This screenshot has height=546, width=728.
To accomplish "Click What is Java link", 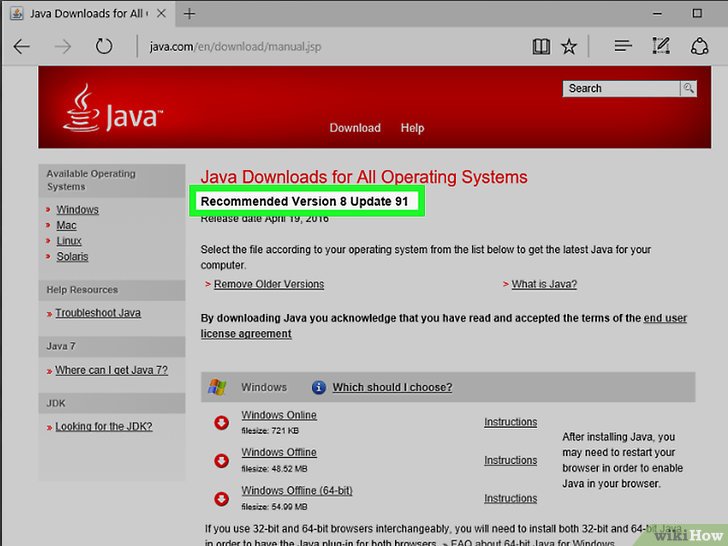I will (544, 284).
